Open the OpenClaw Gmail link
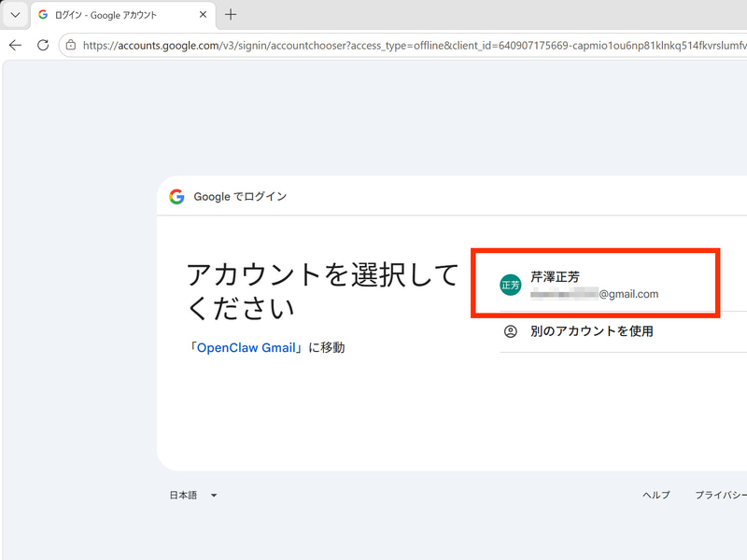Screen dimensions: 747x560 (247, 347)
